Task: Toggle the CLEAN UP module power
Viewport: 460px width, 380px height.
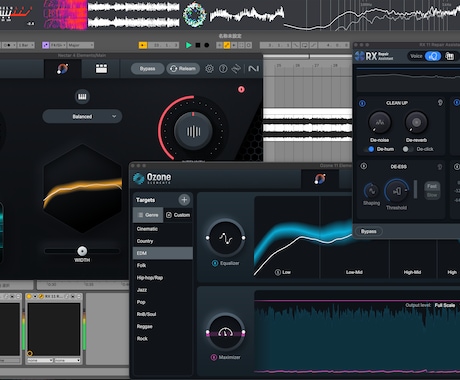Action: point(362,103)
